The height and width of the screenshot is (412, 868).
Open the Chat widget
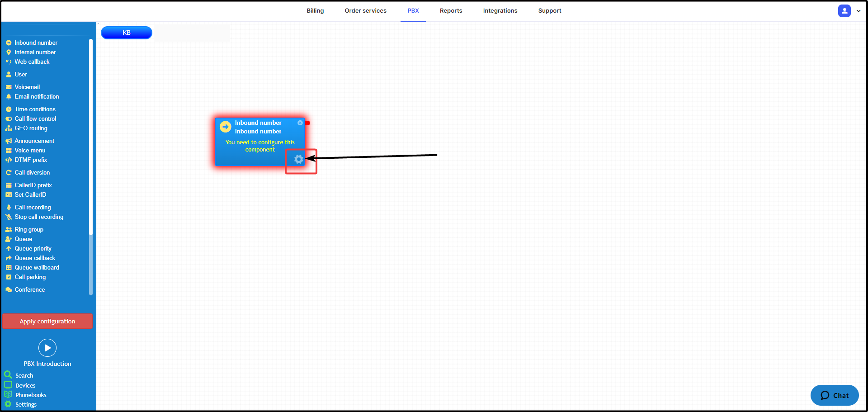(x=834, y=395)
